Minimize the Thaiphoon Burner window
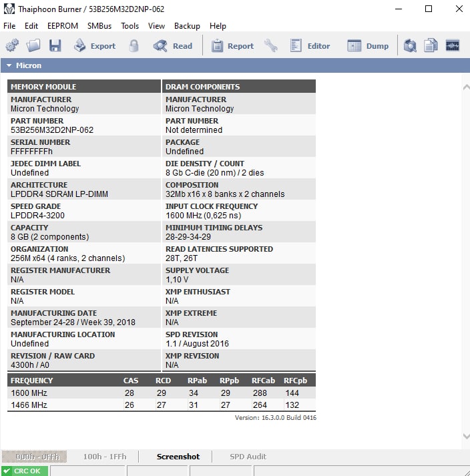The height and width of the screenshot is (476, 470). pyautogui.click(x=399, y=9)
